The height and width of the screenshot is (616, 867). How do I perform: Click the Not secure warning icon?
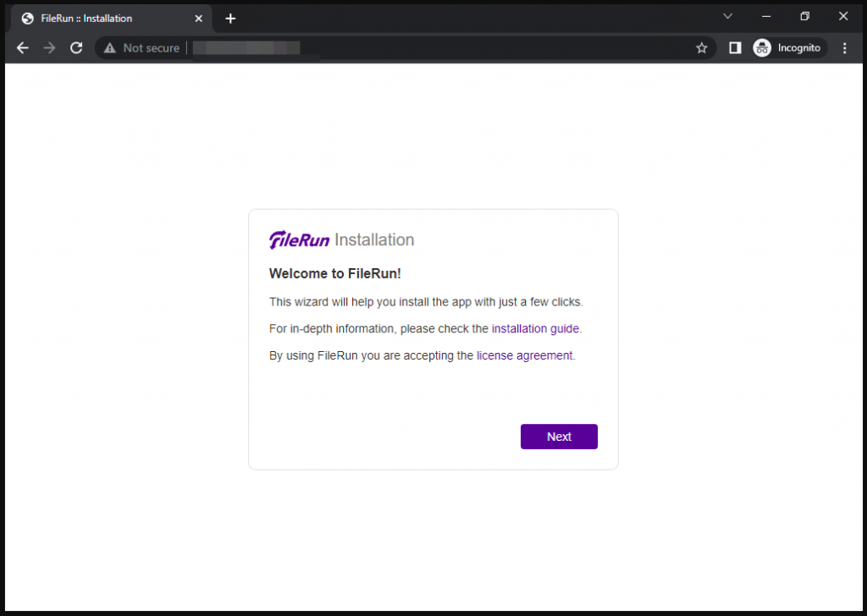108,47
